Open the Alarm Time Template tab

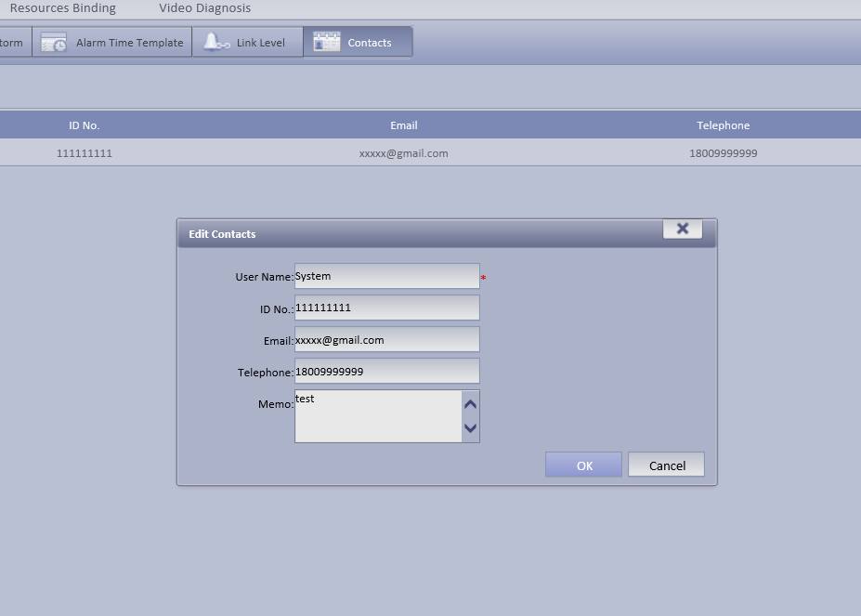(x=112, y=43)
